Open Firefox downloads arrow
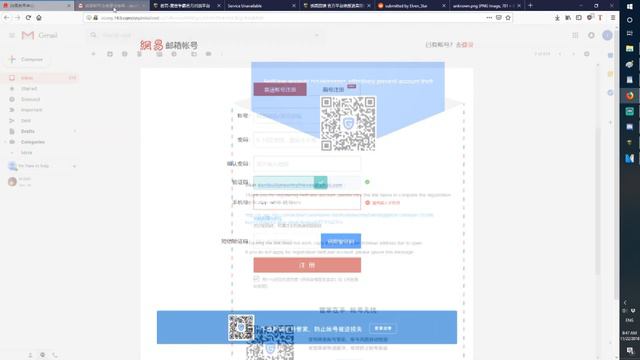 [x=557, y=18]
